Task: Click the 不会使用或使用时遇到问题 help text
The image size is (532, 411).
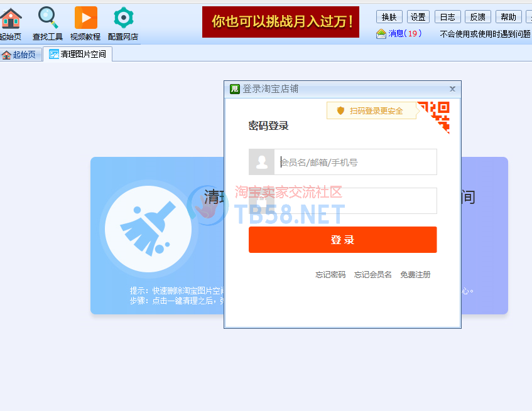Action: pos(485,34)
